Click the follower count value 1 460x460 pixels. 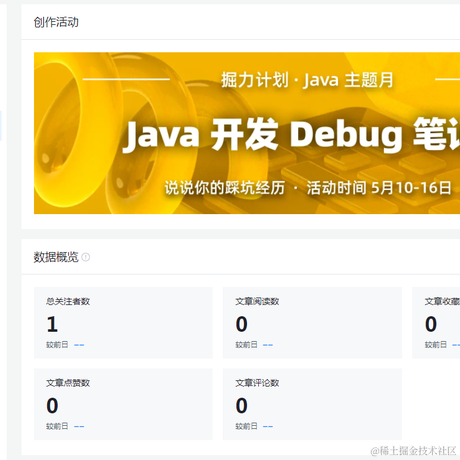[x=52, y=324]
